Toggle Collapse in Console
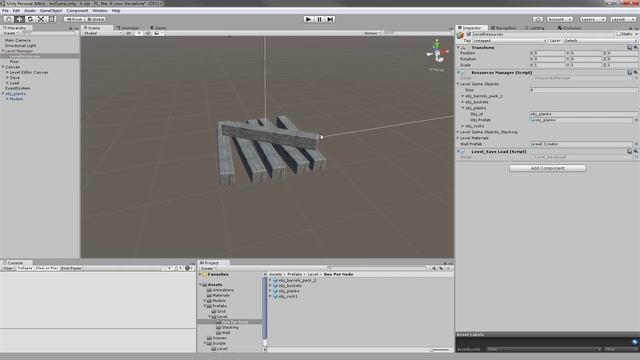 point(25,268)
